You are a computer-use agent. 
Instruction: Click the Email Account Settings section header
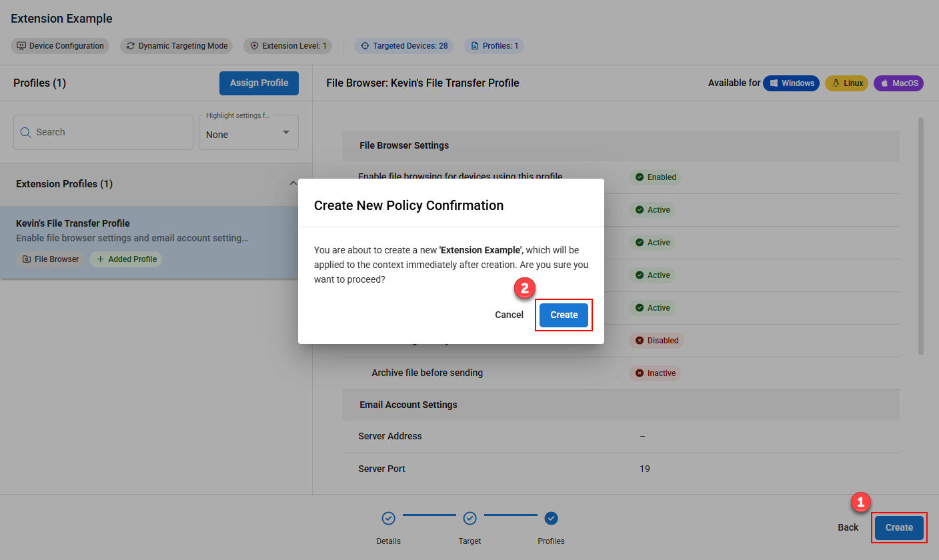click(x=621, y=405)
